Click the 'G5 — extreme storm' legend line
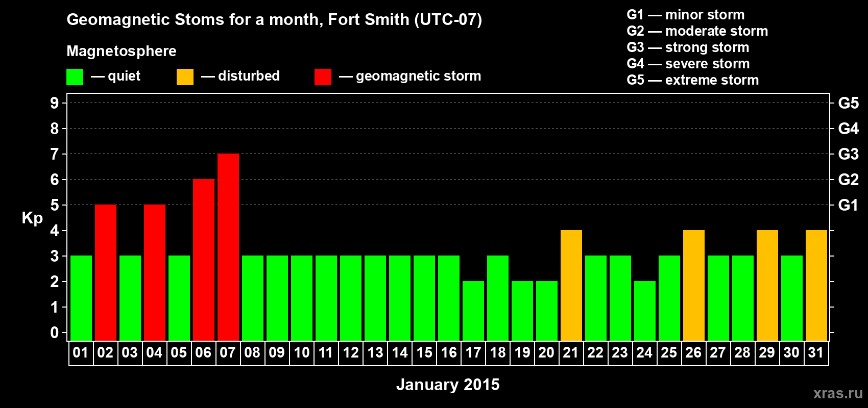 click(x=693, y=80)
